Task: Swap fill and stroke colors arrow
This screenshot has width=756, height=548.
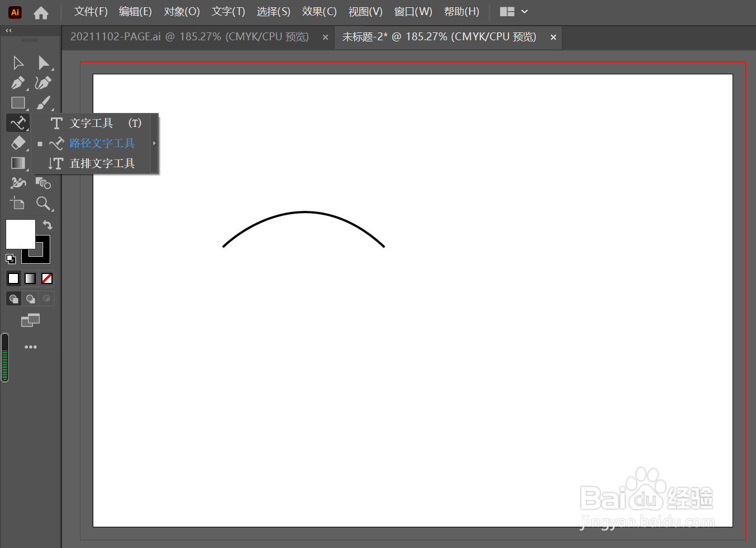Action: point(47,225)
